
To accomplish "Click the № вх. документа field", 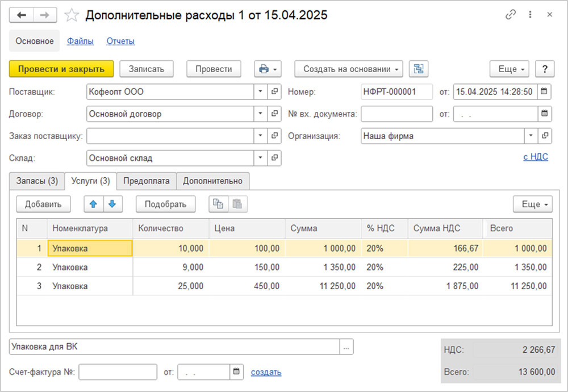I will (396, 114).
